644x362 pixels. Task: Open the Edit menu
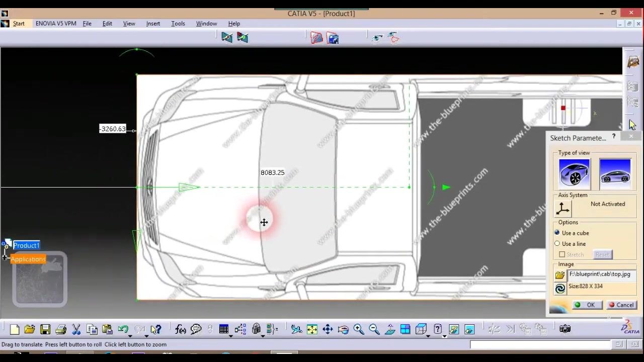[x=107, y=24]
